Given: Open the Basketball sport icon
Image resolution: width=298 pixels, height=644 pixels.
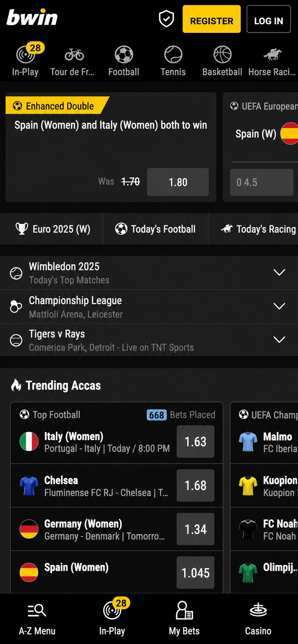Looking at the screenshot, I should pos(223,55).
